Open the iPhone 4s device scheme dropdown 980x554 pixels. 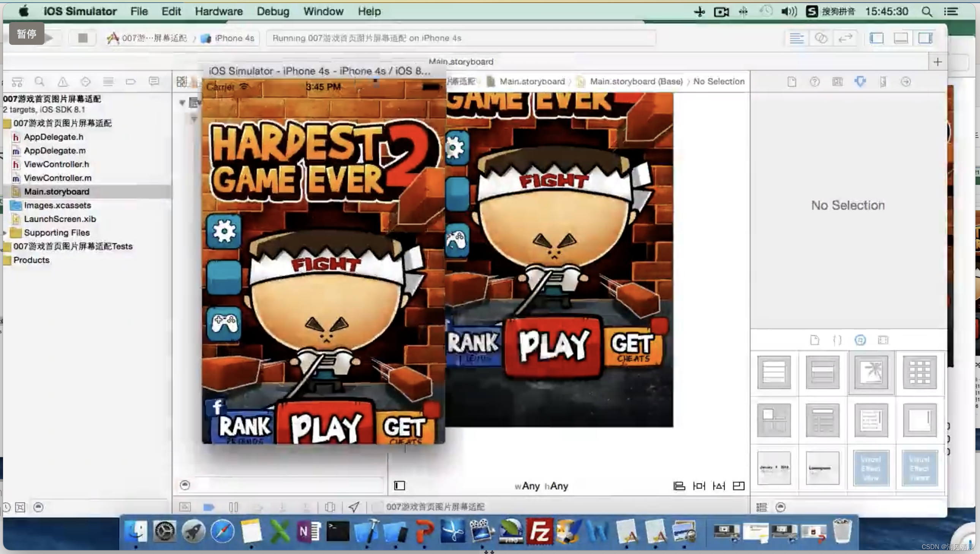tap(228, 38)
